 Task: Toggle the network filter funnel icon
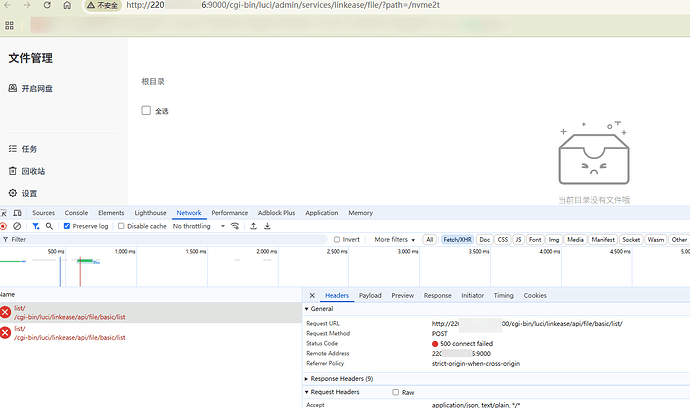click(36, 226)
